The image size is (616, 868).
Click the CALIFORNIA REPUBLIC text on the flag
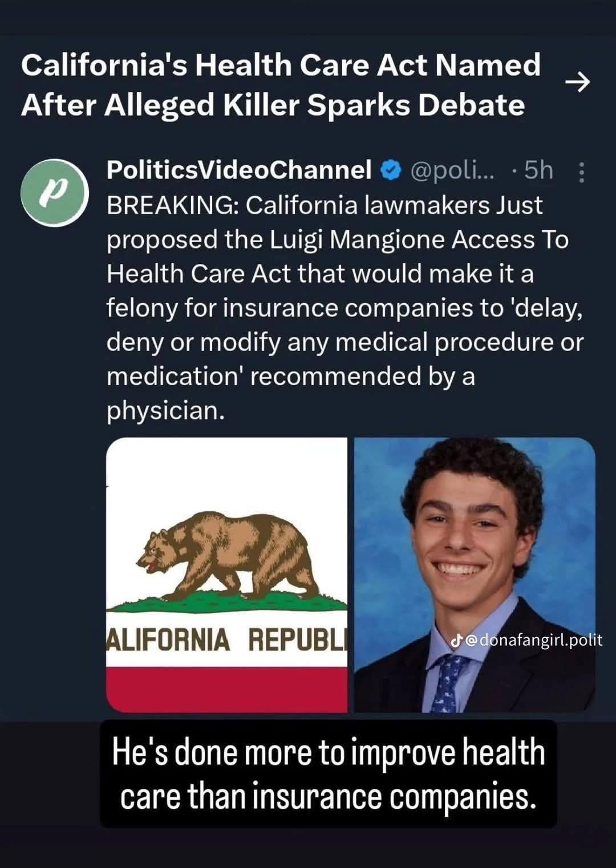coord(227,639)
